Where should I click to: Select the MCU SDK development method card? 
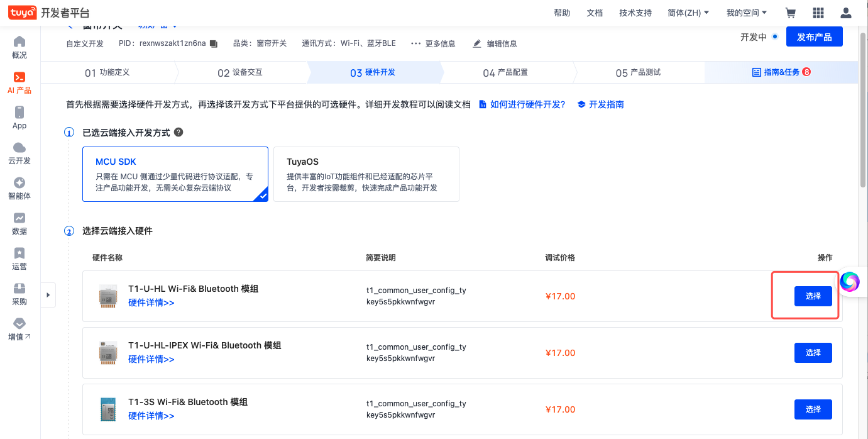tap(175, 174)
